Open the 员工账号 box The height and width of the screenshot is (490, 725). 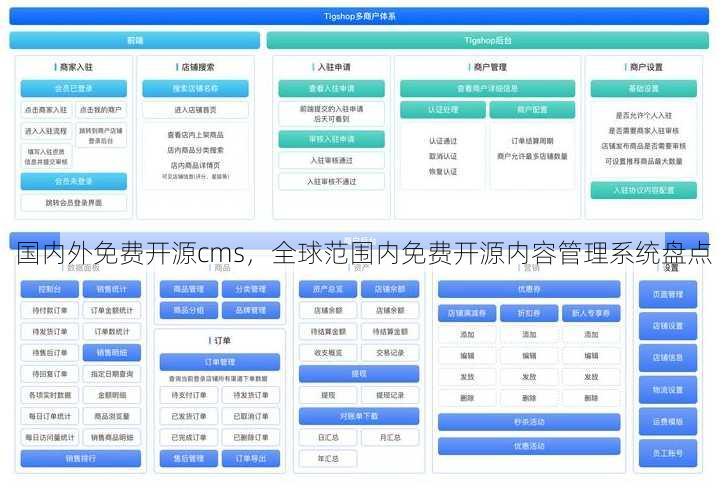(668, 453)
